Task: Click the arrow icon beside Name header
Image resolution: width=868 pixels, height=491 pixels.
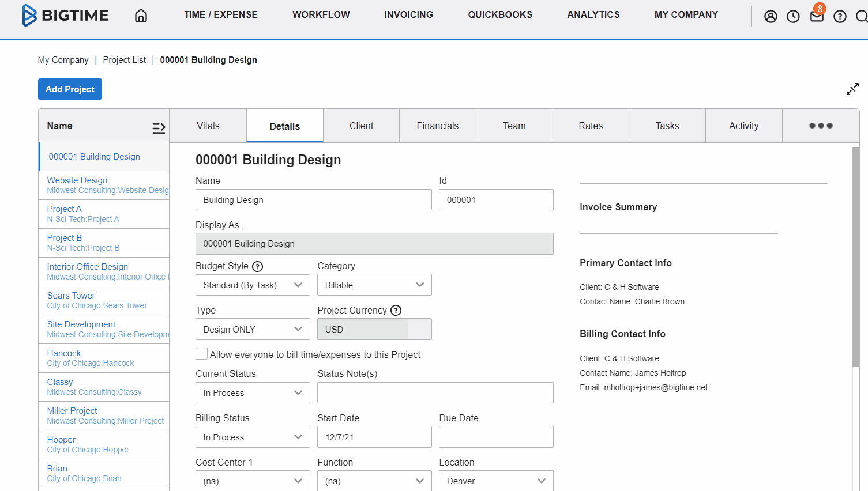Action: pos(159,128)
